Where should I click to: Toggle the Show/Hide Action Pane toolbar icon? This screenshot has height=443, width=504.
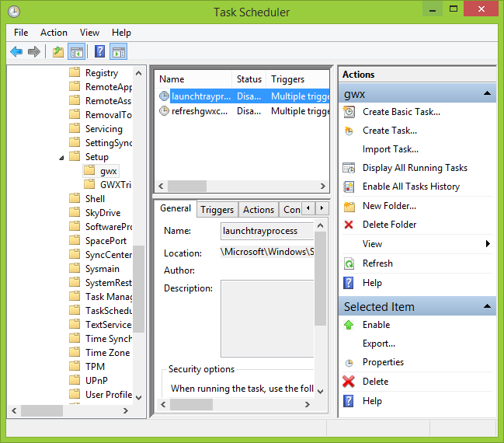pyautogui.click(x=119, y=51)
